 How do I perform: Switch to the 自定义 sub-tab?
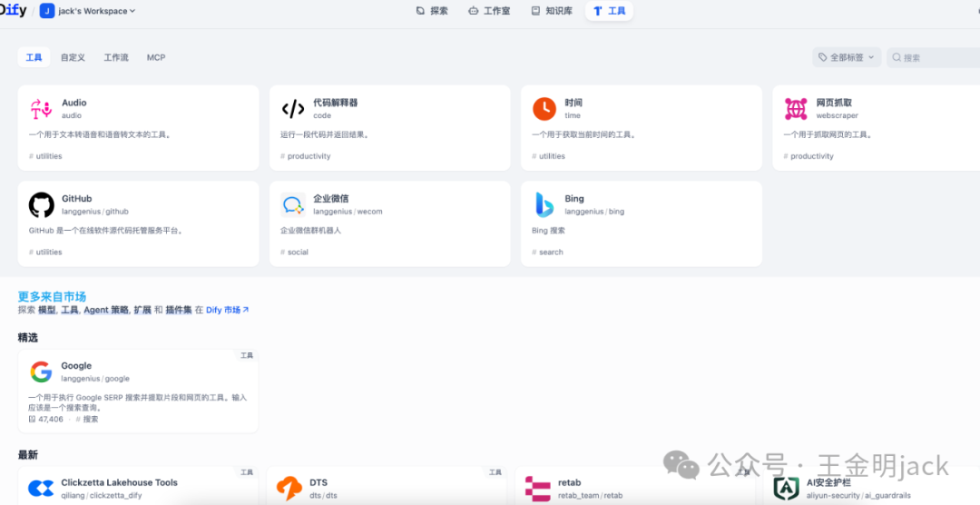[73, 57]
